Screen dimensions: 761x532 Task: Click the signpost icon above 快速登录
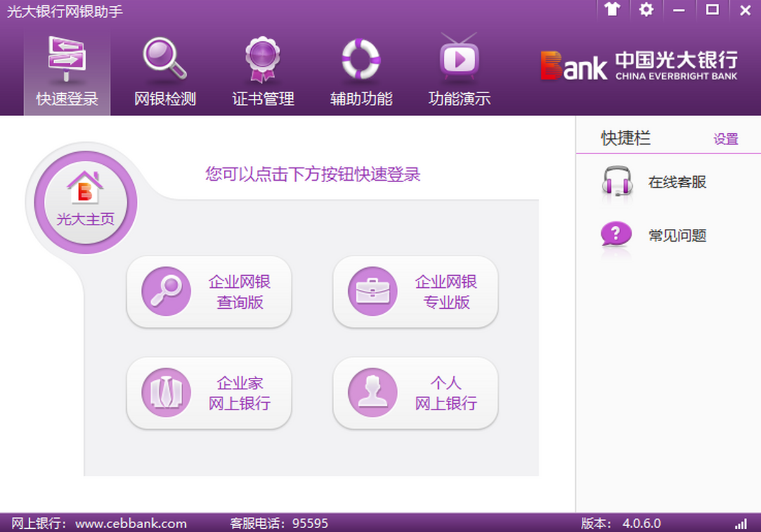(67, 58)
